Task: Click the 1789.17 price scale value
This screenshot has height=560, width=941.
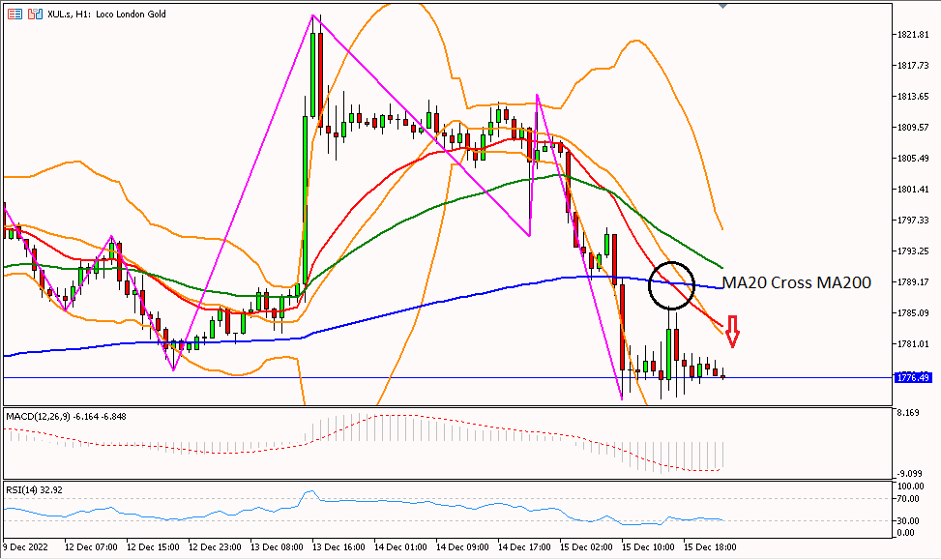Action: [913, 282]
